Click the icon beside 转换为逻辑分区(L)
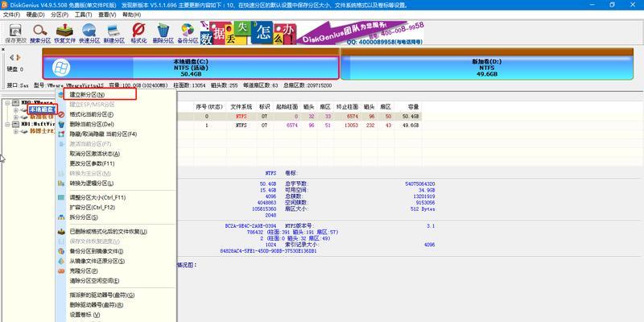Screen dimensions: 644x322 tap(61, 184)
